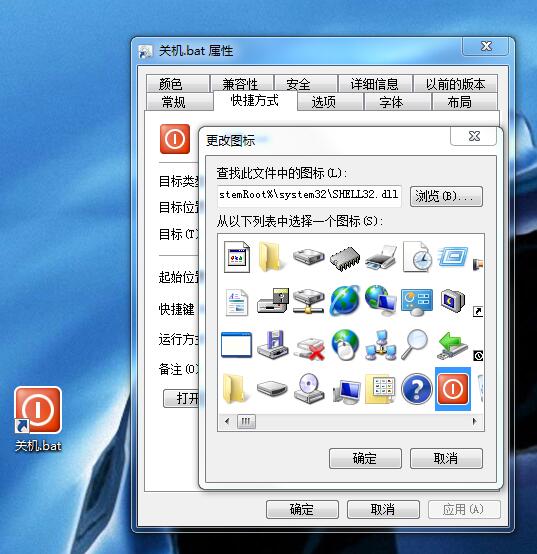Open the 安全 tab
This screenshot has height=554, width=537.
tap(306, 83)
